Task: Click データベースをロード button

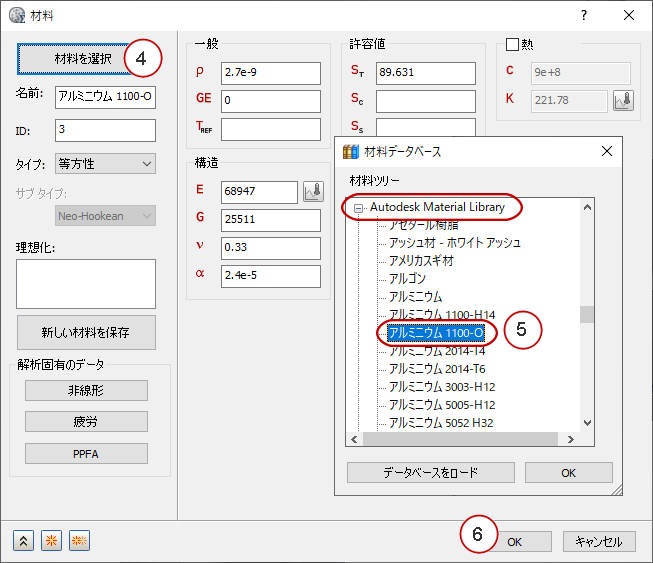Action: tap(431, 473)
